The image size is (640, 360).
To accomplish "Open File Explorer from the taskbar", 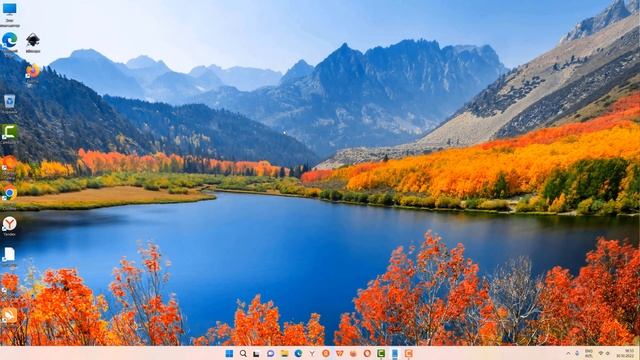I will 284,353.
